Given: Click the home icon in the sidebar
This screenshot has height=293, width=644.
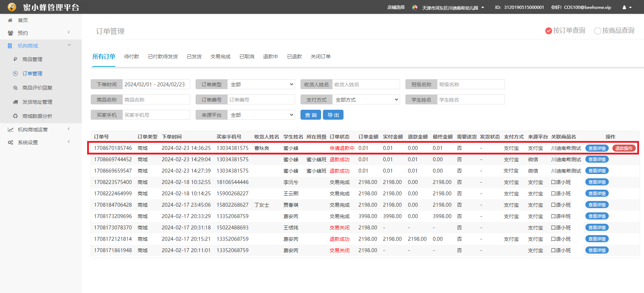Looking at the screenshot, I should (10, 20).
